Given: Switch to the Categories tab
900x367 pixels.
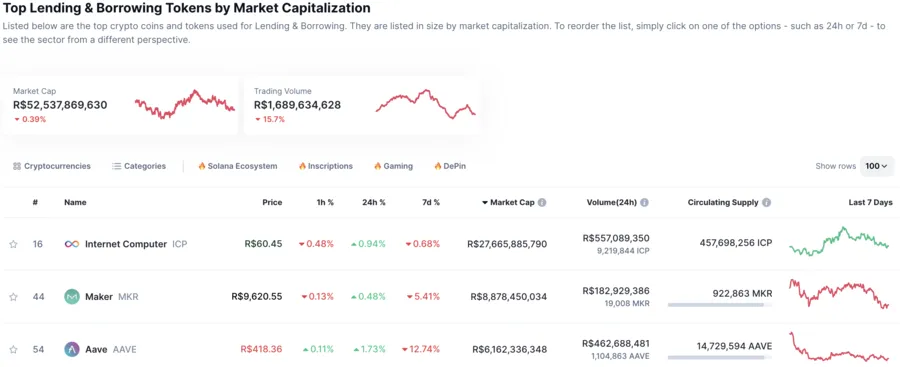Looking at the screenshot, I should 139,166.
